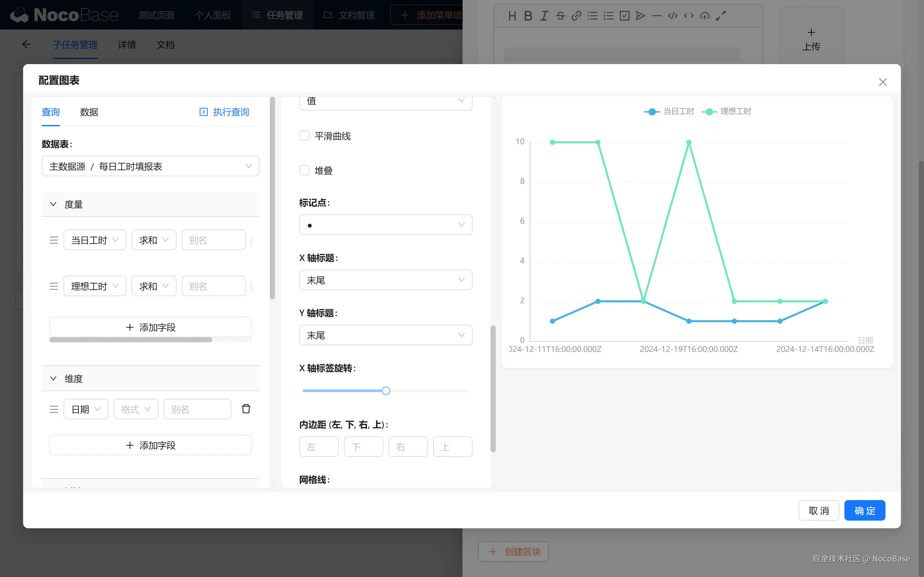The height and width of the screenshot is (577, 924).
Task: Open the 详情 tab
Action: pyautogui.click(x=127, y=45)
